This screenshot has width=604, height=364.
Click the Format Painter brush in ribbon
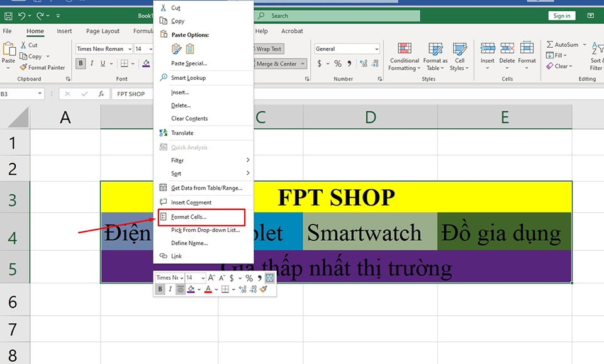[23, 67]
